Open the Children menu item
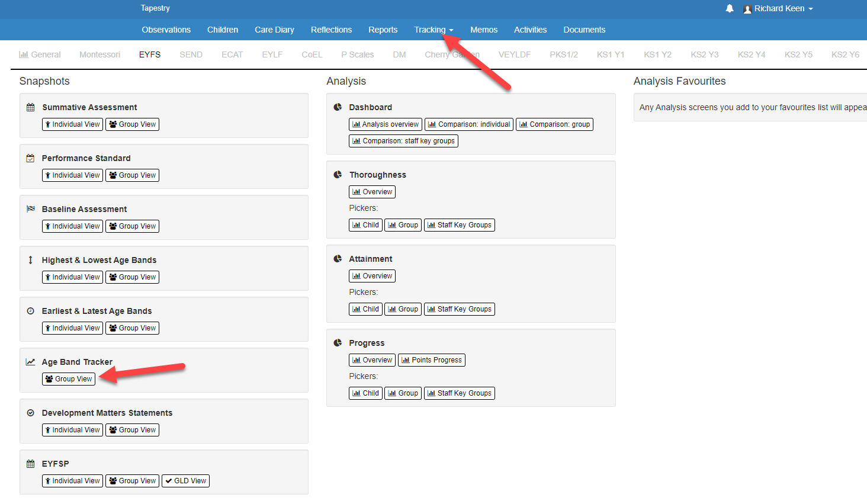This screenshot has width=867, height=504. coord(223,30)
